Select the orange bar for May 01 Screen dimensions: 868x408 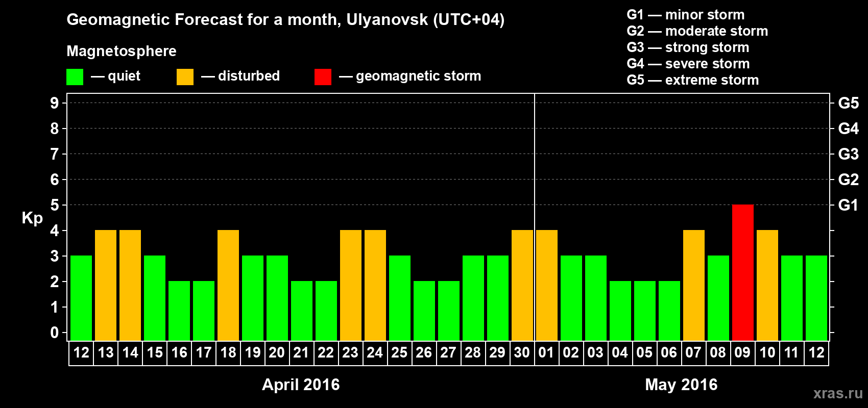click(547, 285)
